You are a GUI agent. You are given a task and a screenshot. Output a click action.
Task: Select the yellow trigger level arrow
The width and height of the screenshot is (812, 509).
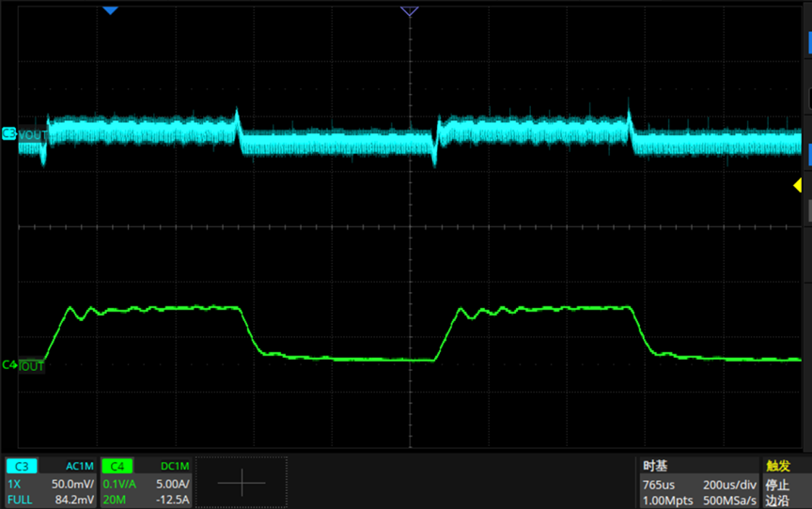click(798, 185)
